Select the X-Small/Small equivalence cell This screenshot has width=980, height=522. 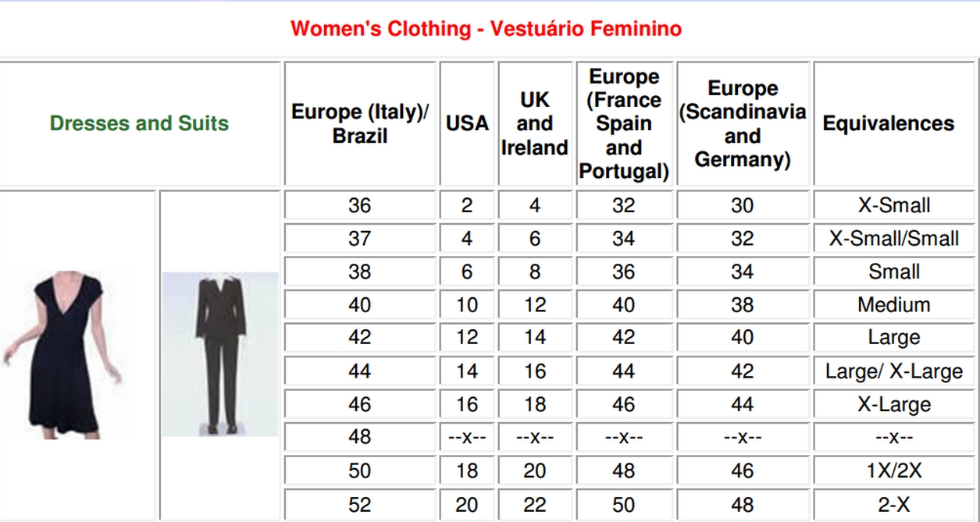point(894,239)
